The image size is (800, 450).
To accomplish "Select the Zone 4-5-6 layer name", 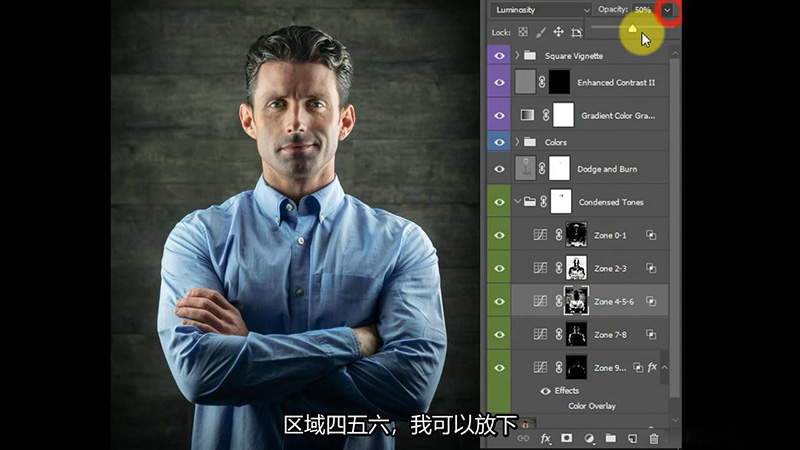I will tap(614, 302).
